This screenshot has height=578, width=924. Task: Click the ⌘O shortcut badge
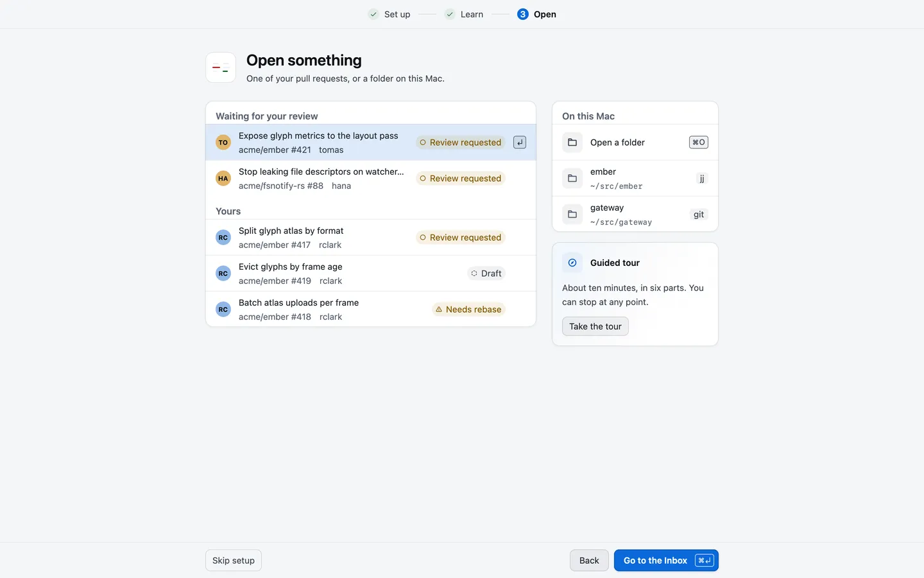coord(699,143)
